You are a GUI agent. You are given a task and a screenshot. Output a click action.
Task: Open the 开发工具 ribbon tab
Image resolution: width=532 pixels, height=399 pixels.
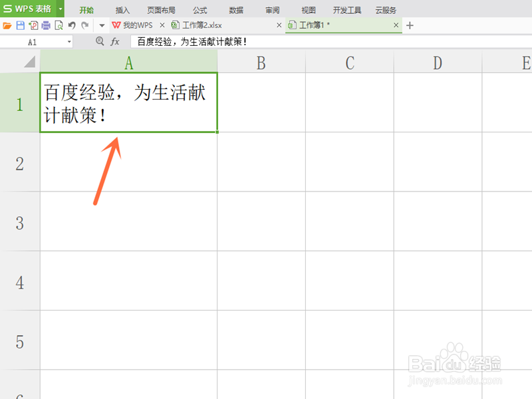346,9
